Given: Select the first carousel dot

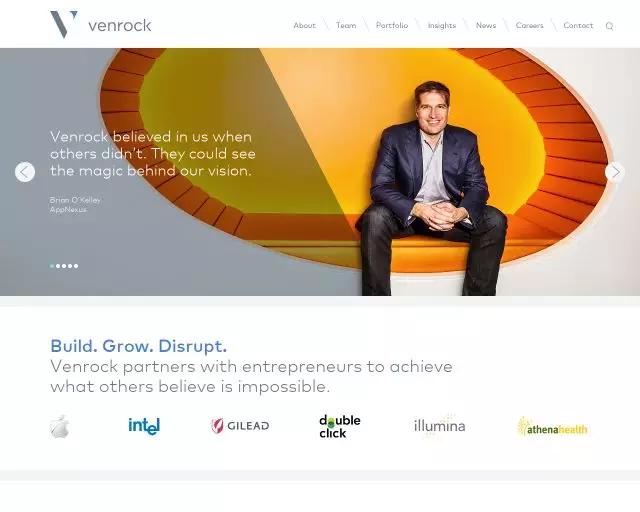Looking at the screenshot, I should pos(52,266).
